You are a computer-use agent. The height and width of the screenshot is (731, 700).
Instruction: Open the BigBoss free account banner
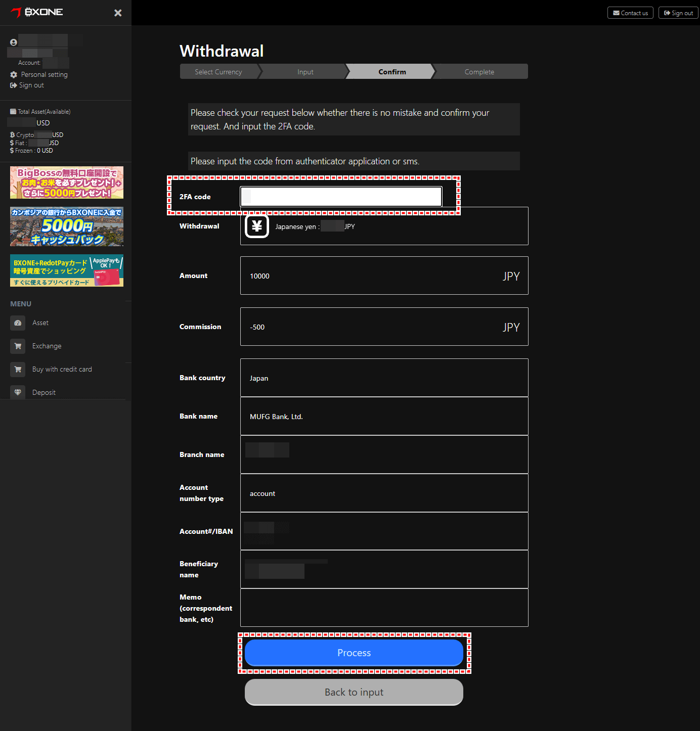67,182
